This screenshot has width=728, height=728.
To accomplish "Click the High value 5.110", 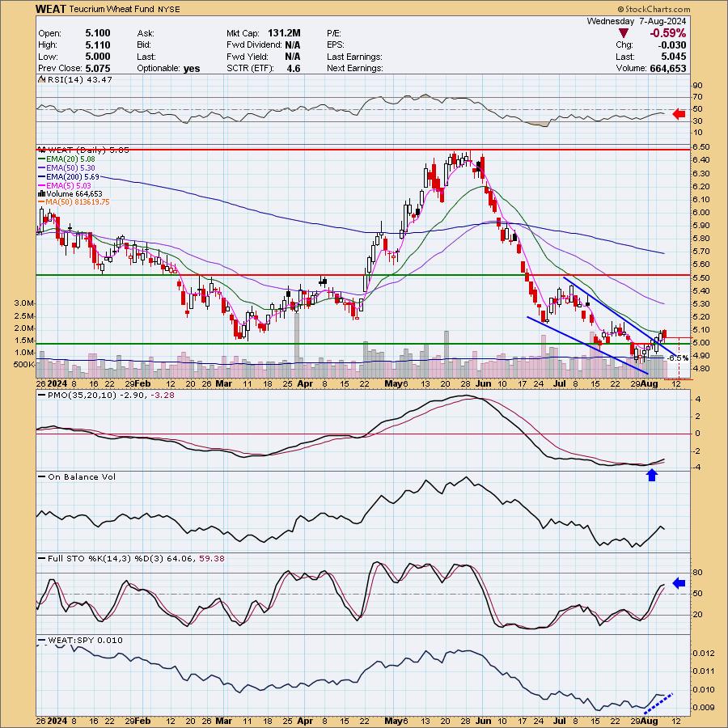I will coord(98,45).
